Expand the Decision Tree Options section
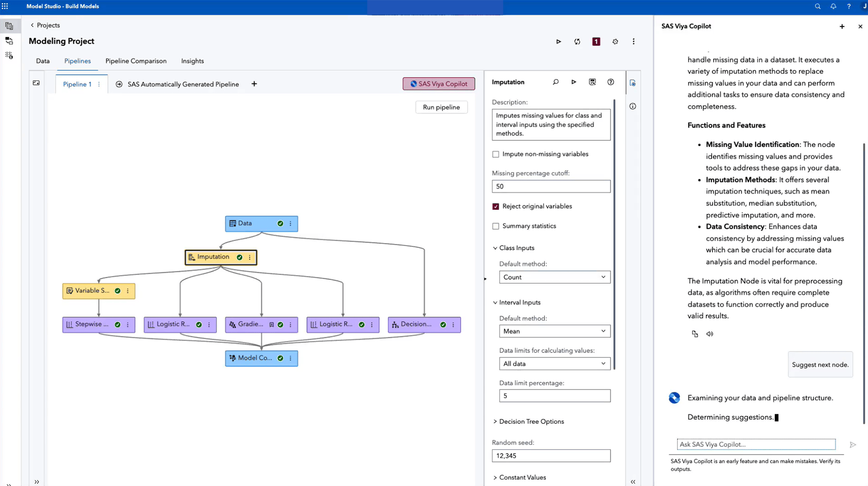This screenshot has height=486, width=868. (x=529, y=421)
